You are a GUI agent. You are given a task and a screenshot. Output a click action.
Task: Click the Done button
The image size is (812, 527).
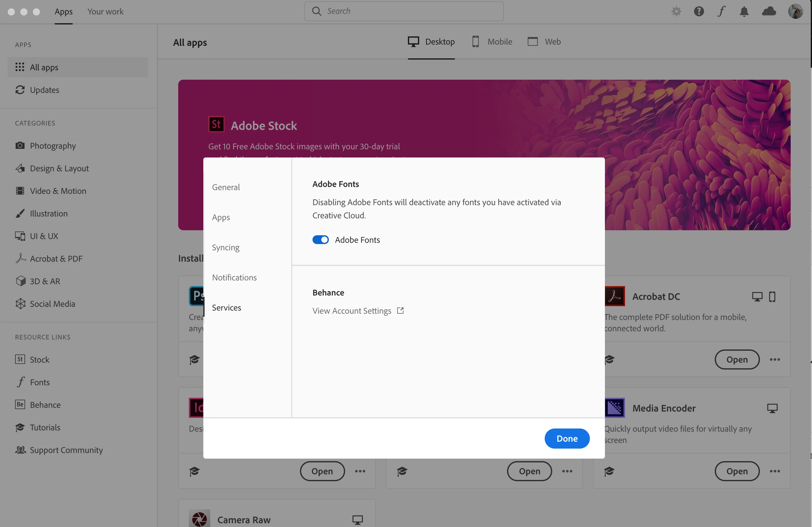click(x=567, y=438)
